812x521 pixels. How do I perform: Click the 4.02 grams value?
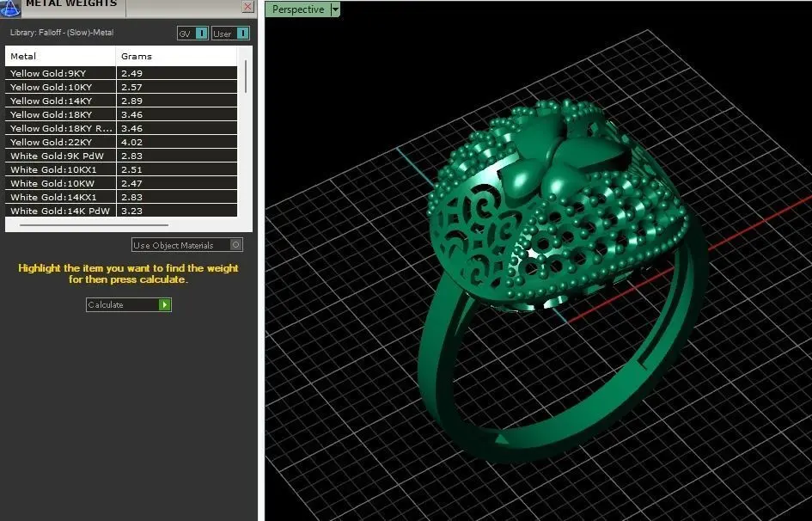pyautogui.click(x=131, y=142)
